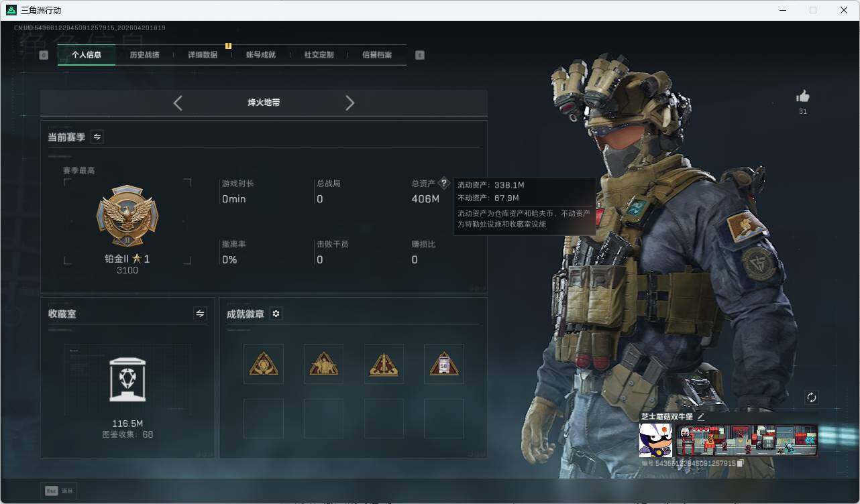Click the 总资产 value 406M
The image size is (860, 504).
click(x=425, y=199)
